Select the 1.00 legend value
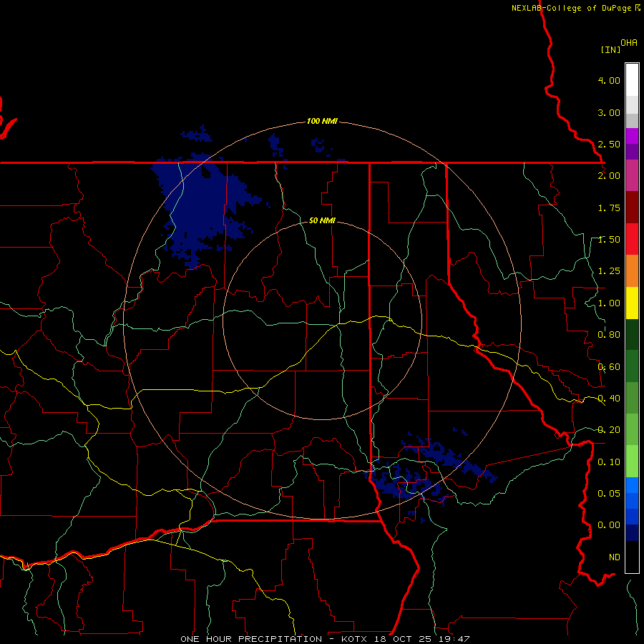This screenshot has height=644, width=644. (609, 303)
